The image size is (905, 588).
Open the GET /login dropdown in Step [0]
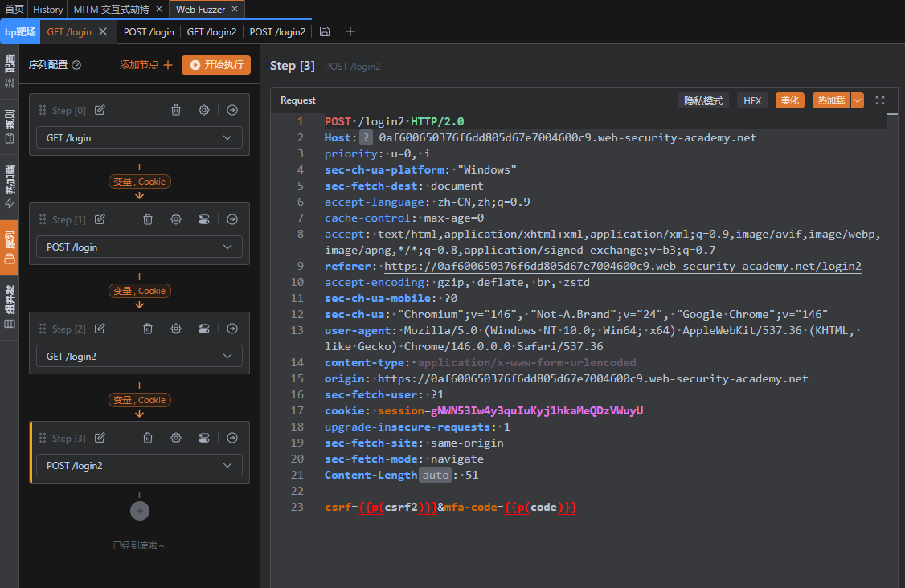click(139, 138)
